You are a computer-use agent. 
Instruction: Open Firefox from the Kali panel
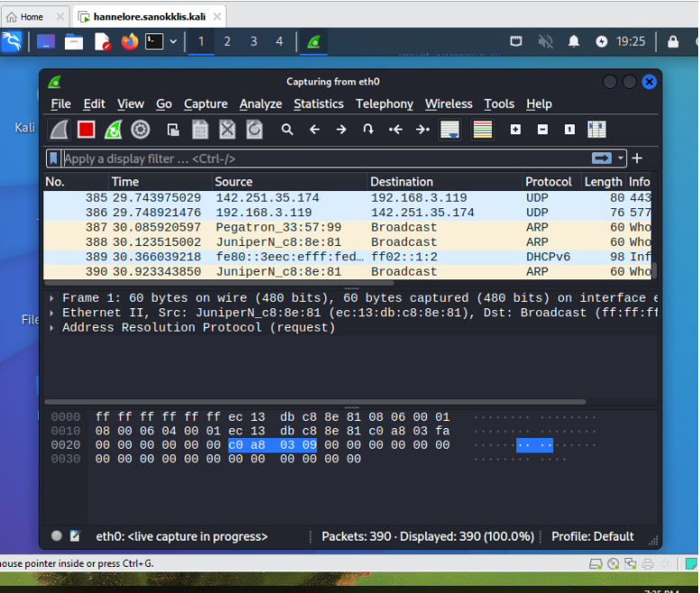point(130,42)
